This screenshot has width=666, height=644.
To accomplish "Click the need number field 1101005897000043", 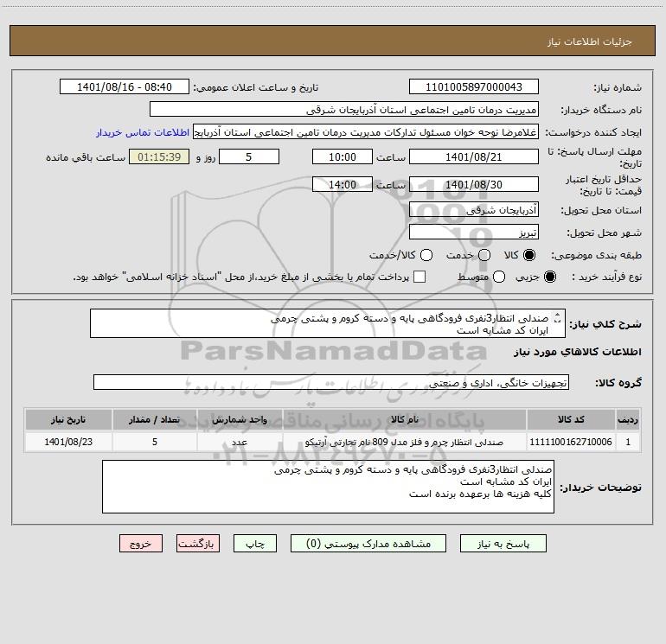I will pyautogui.click(x=474, y=87).
